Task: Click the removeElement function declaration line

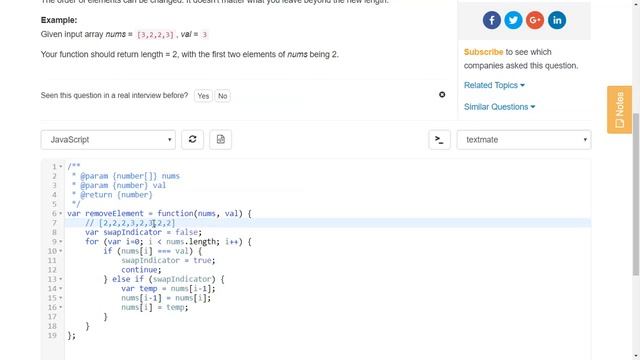Action: point(160,213)
